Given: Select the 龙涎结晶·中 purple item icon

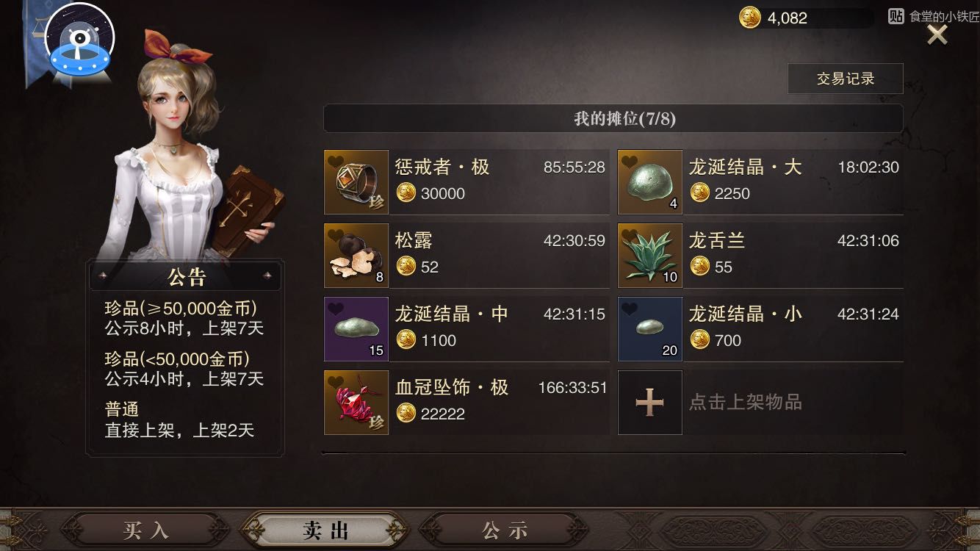Looking at the screenshot, I should pyautogui.click(x=356, y=329).
